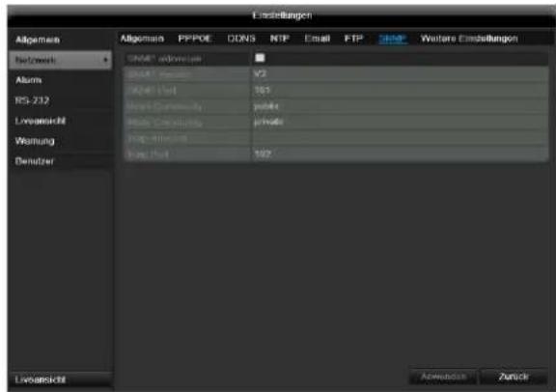Select the FTP tab
This screenshot has width=556, height=392.
click(353, 39)
